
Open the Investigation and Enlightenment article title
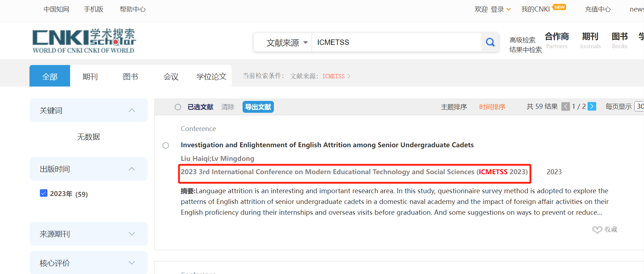[x=327, y=145]
